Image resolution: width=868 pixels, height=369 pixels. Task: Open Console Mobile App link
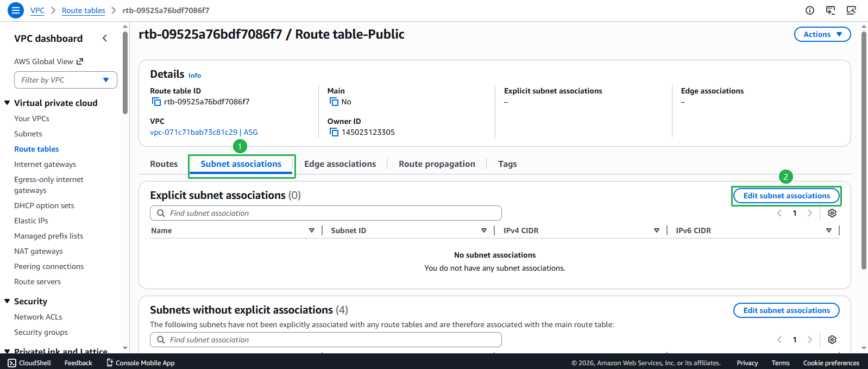(140, 362)
